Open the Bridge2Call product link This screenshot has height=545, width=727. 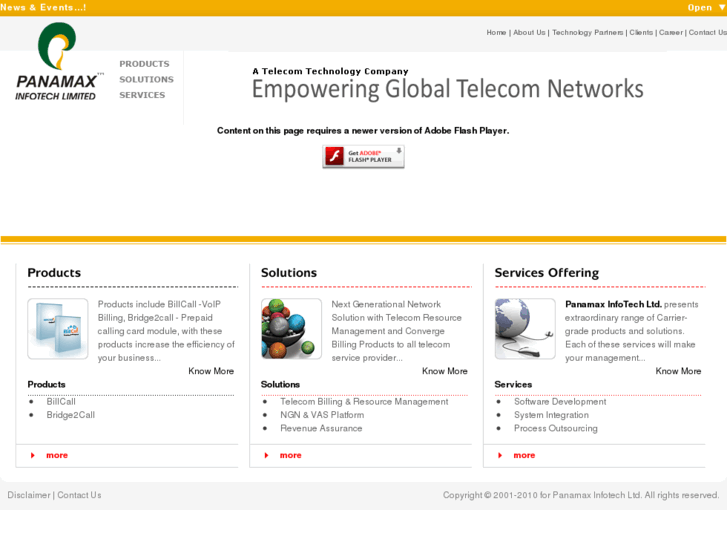(x=70, y=415)
